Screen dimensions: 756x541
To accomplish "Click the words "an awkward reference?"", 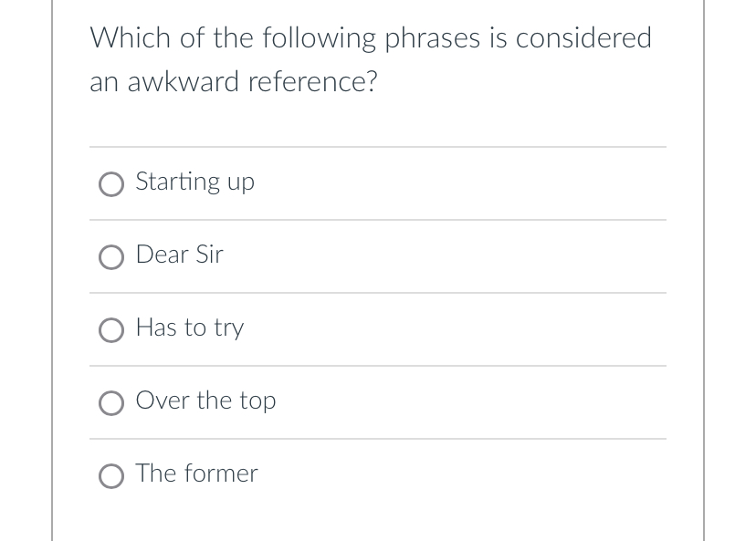I will 233,82.
